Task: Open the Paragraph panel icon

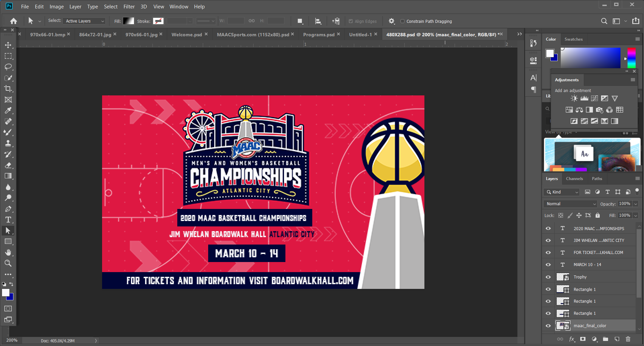Action: (533, 90)
